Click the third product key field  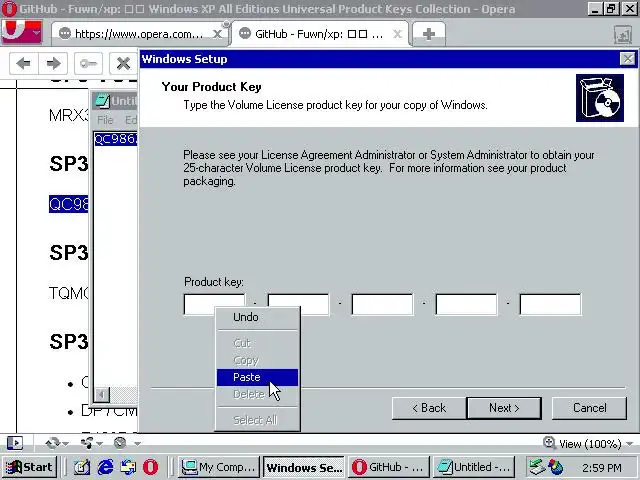click(382, 304)
